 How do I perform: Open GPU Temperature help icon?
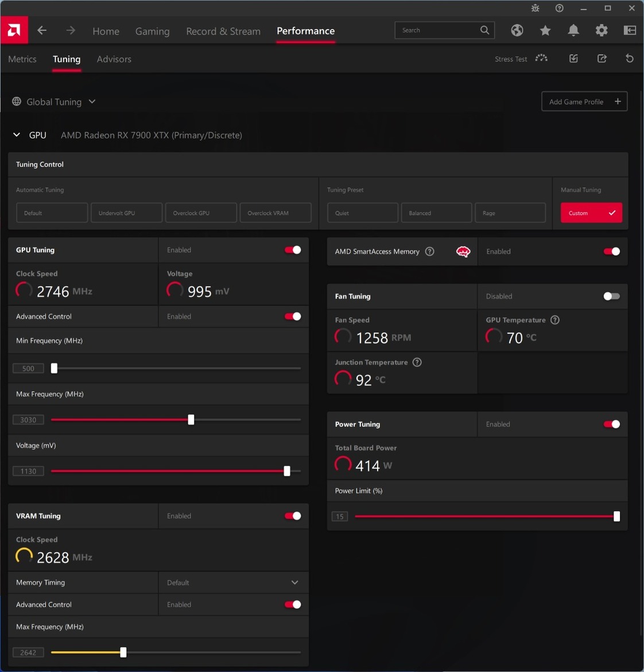(x=555, y=320)
